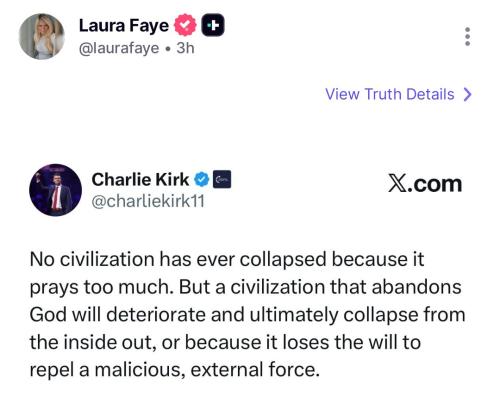The width and height of the screenshot is (500, 415).
Task: Click the line starting 'the inside out'
Action: 225,342
